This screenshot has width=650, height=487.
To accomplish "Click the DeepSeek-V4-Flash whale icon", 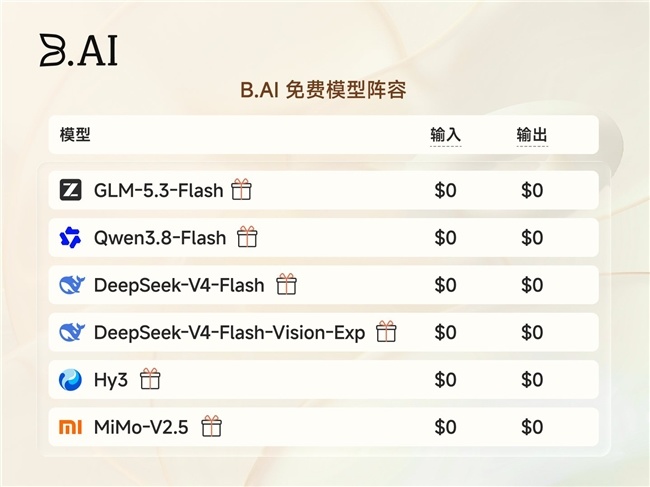I will click(x=72, y=285).
